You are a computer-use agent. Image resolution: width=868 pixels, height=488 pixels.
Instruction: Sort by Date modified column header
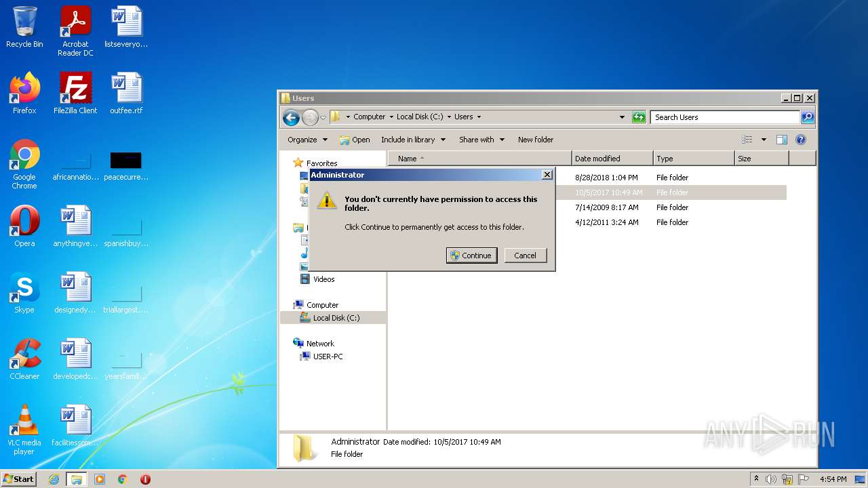click(612, 159)
